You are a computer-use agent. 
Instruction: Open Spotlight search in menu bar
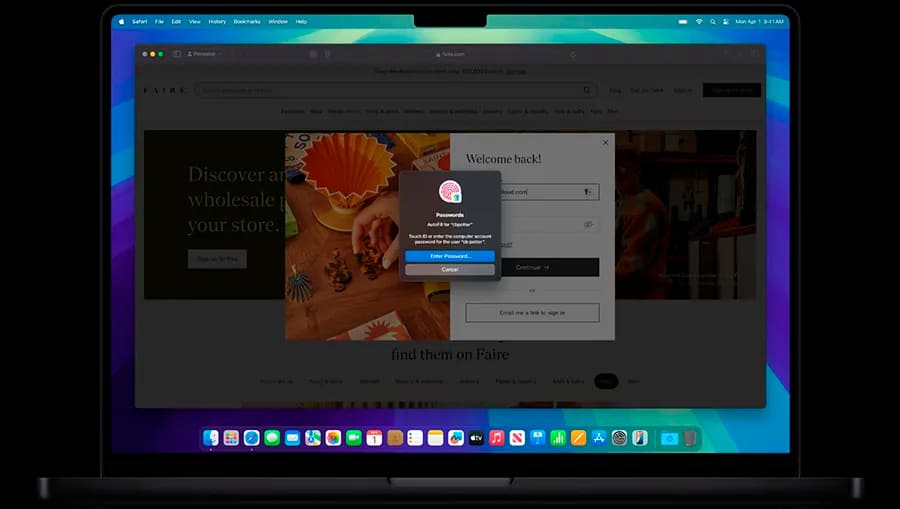coord(713,21)
